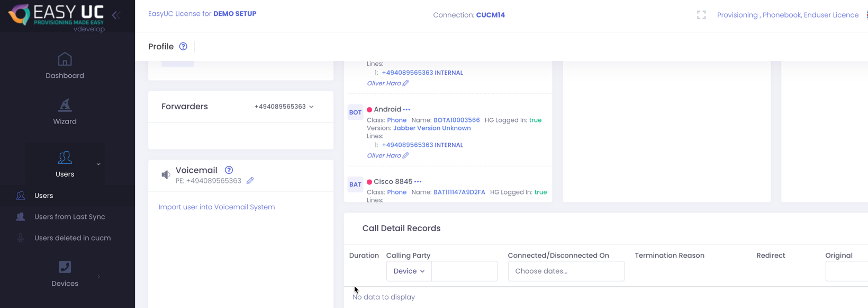Open Cisco 8845 three-dots menu
Image resolution: width=868 pixels, height=308 pixels.
pyautogui.click(x=418, y=182)
